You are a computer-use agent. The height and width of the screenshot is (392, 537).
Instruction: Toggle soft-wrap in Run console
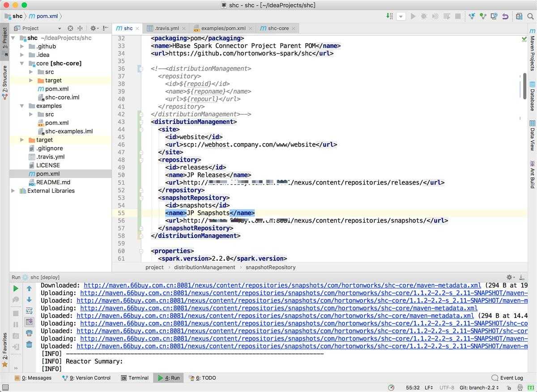tap(29, 311)
